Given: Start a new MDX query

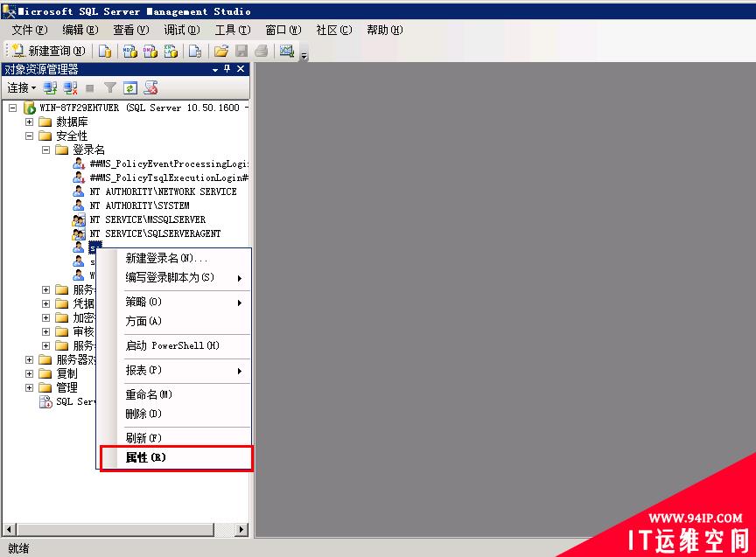Looking at the screenshot, I should pyautogui.click(x=130, y=51).
